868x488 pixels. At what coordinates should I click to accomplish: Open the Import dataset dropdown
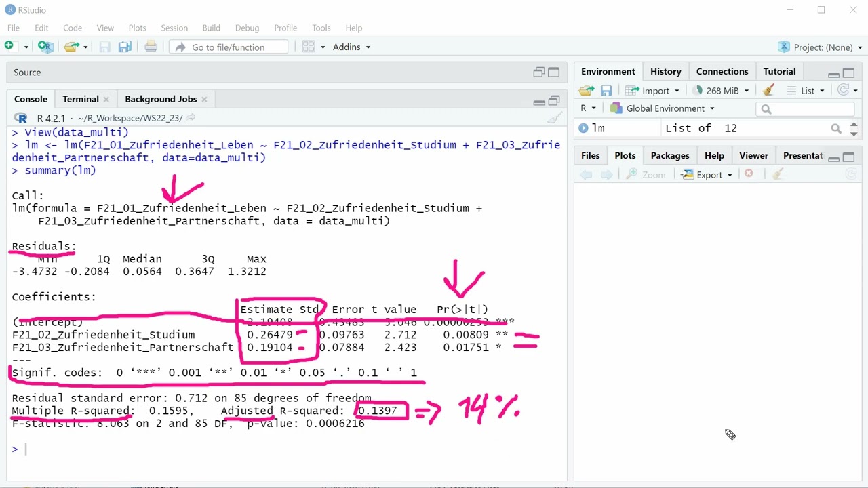(653, 90)
